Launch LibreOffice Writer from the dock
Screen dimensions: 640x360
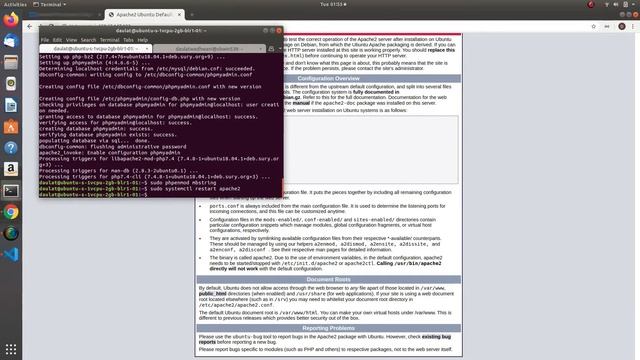(x=11, y=105)
